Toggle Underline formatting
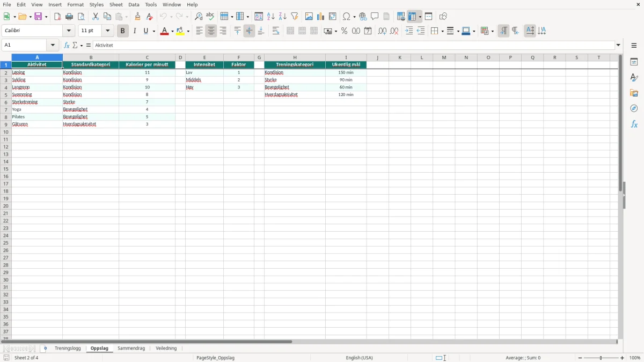This screenshot has width=644, height=362. pos(145,31)
